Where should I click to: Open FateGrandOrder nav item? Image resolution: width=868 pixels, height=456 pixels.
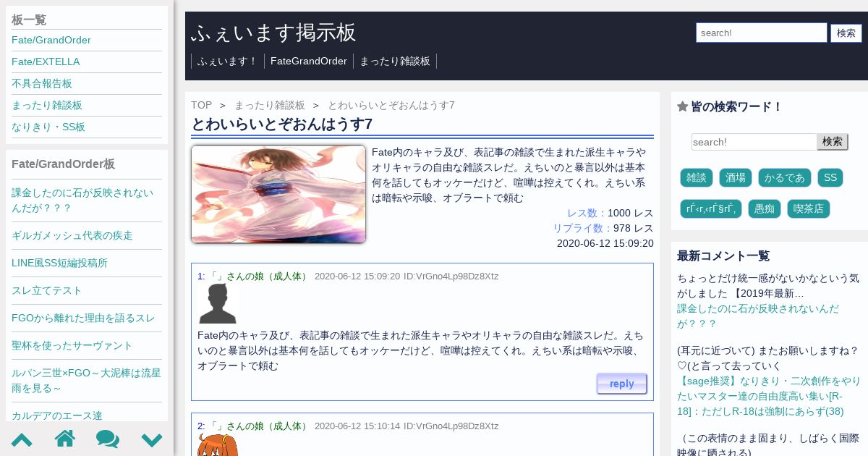[309, 61]
